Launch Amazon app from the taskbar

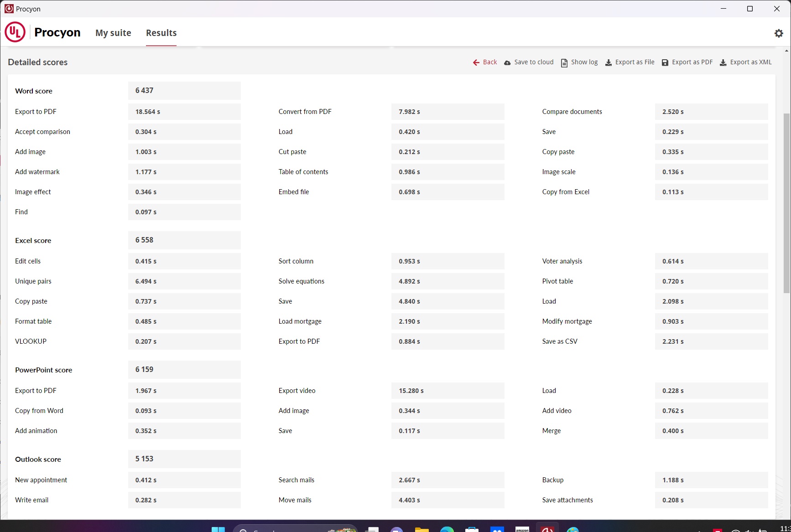coord(522,529)
